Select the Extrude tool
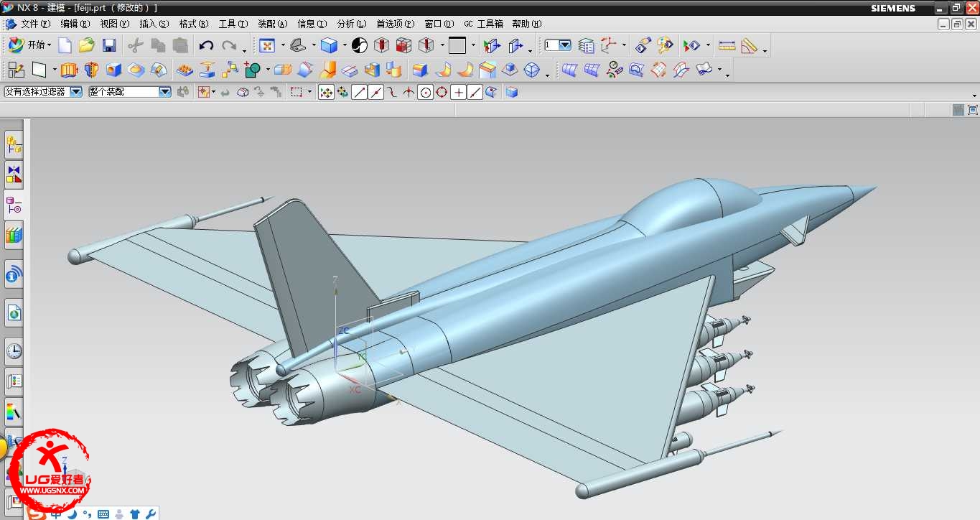Viewport: 980px width, 520px height. [69, 70]
